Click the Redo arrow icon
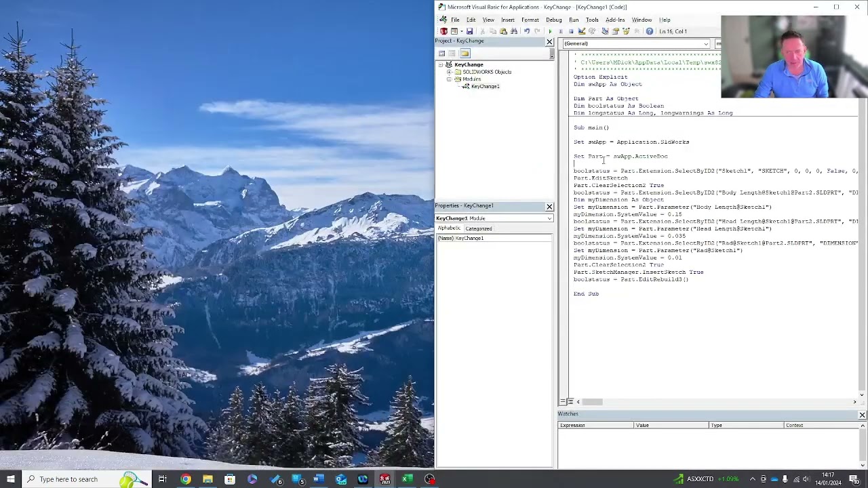The image size is (868, 488). [x=537, y=31]
